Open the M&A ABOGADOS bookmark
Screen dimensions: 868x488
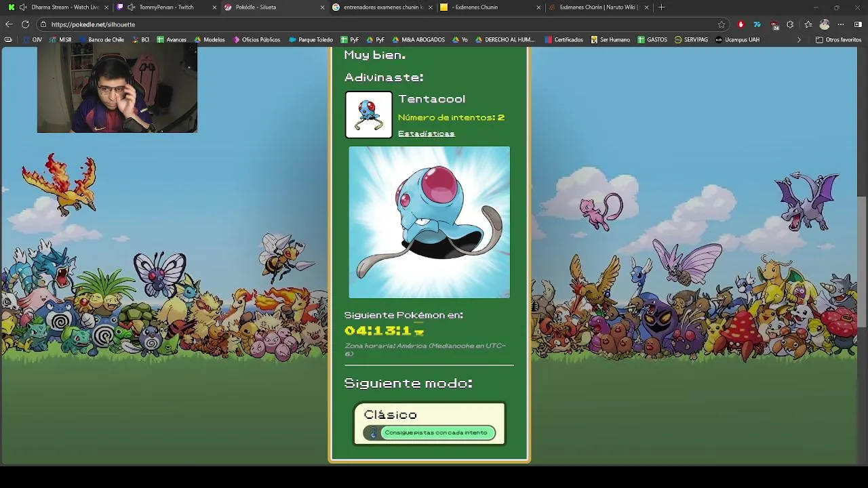click(418, 40)
